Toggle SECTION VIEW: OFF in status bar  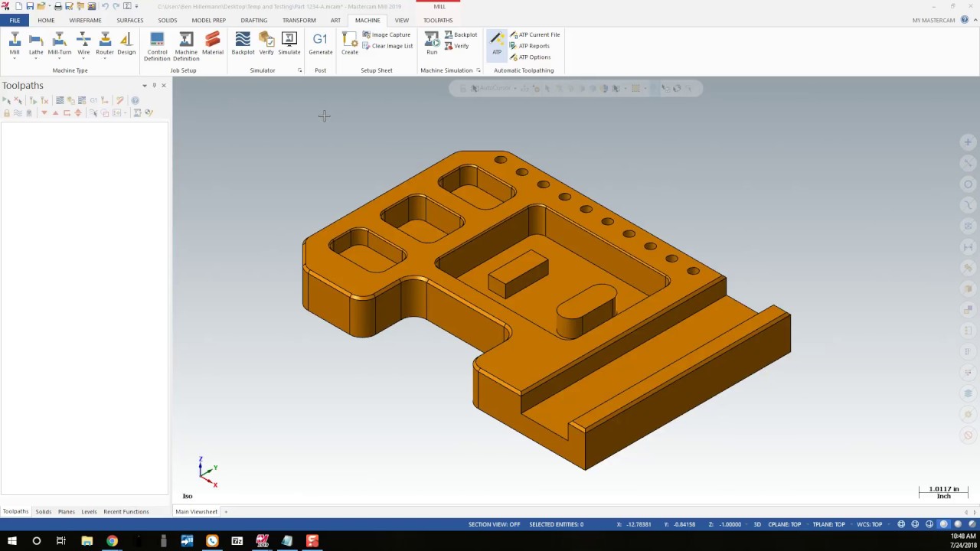494,524
